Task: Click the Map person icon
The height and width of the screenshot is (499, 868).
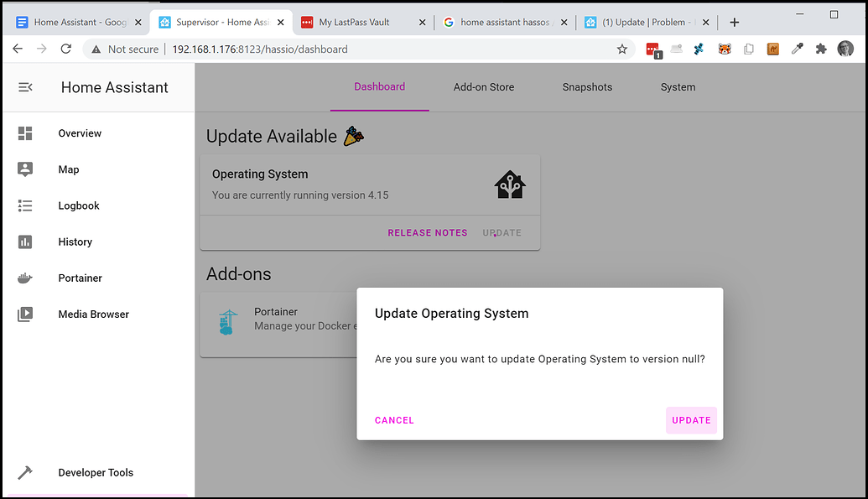Action: (x=25, y=169)
